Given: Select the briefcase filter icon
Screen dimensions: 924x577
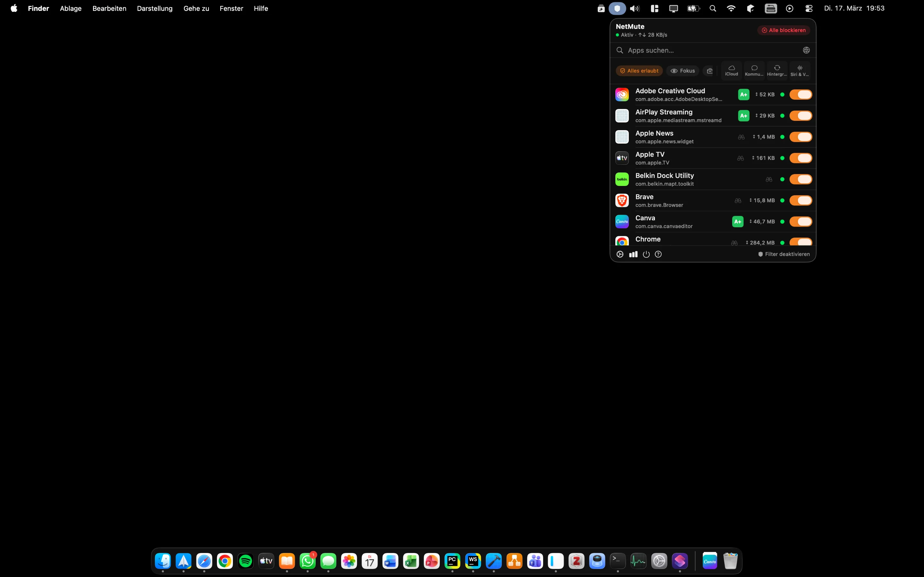Looking at the screenshot, I should pyautogui.click(x=710, y=71).
